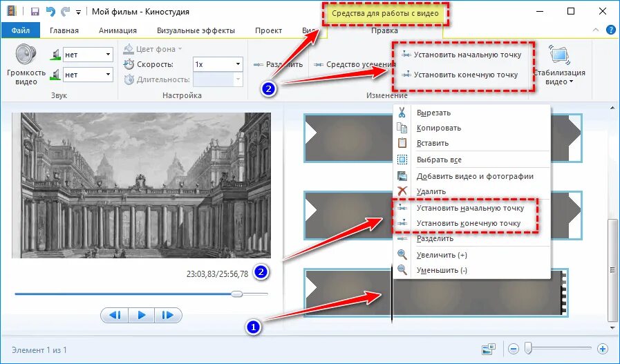Choose Выбрать все in context menu

pyautogui.click(x=471, y=160)
